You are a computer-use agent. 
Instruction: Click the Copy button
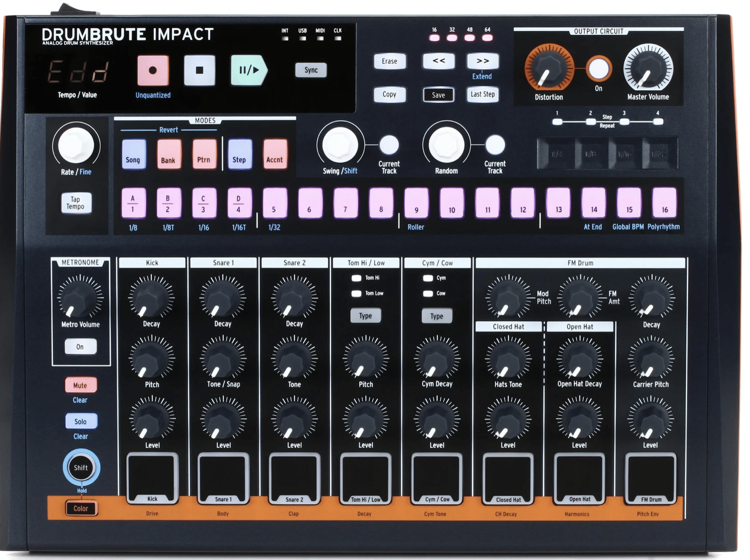click(x=390, y=94)
